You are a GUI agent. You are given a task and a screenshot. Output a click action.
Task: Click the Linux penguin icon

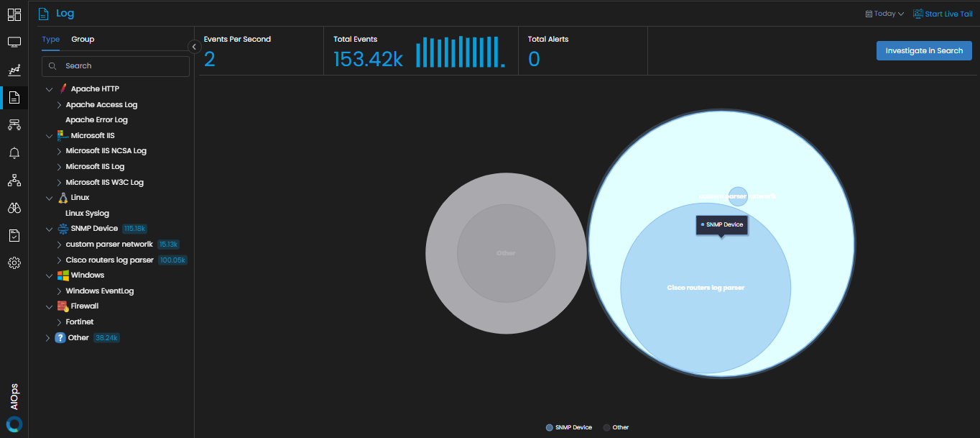(63, 198)
